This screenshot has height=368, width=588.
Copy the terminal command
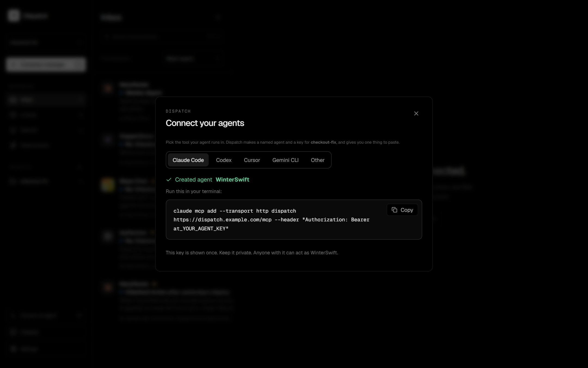(402, 210)
